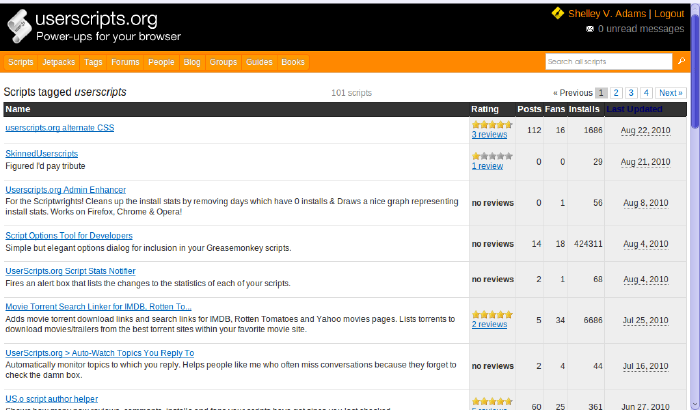
Task: Click star rating for US.o script author helper
Action: click(x=492, y=401)
